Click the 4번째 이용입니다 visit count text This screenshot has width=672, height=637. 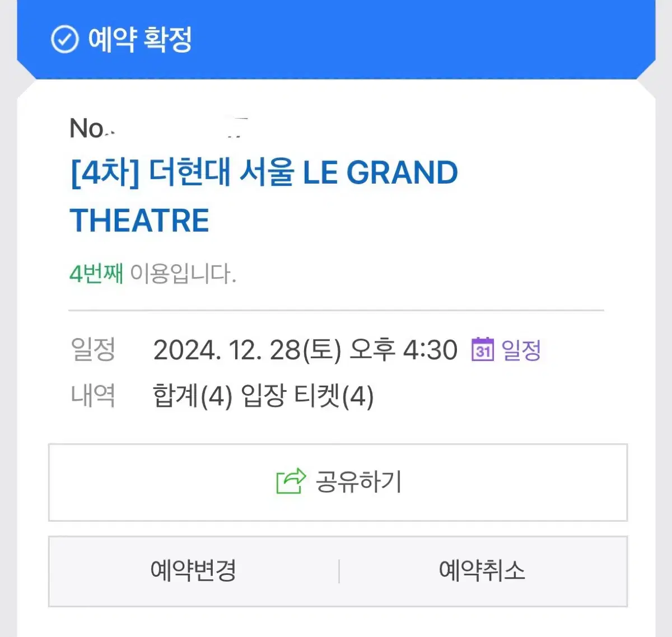pos(153,274)
